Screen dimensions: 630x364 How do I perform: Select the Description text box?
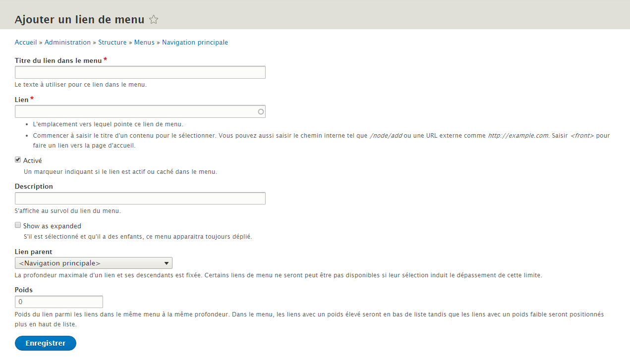[140, 199]
